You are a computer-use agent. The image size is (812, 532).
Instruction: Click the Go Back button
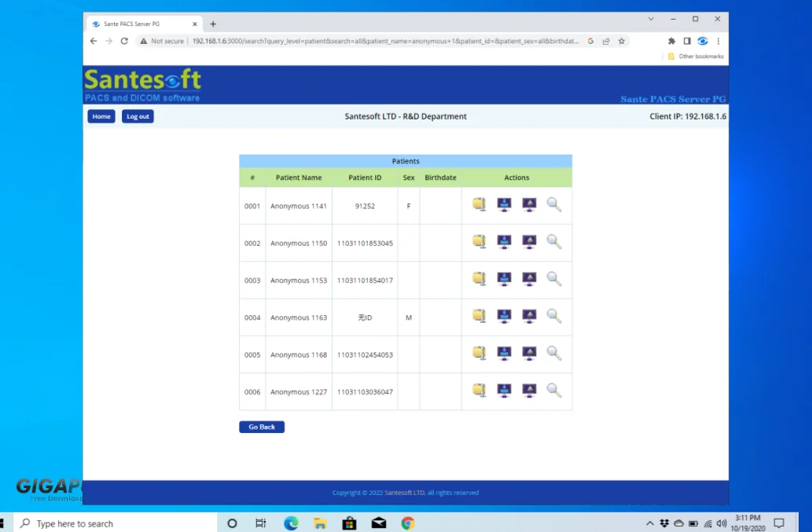click(x=262, y=427)
